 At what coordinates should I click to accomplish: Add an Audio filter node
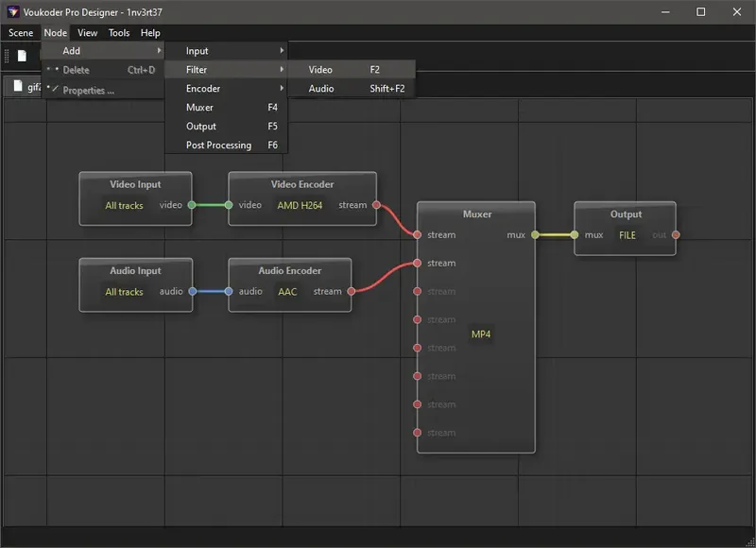pyautogui.click(x=352, y=88)
